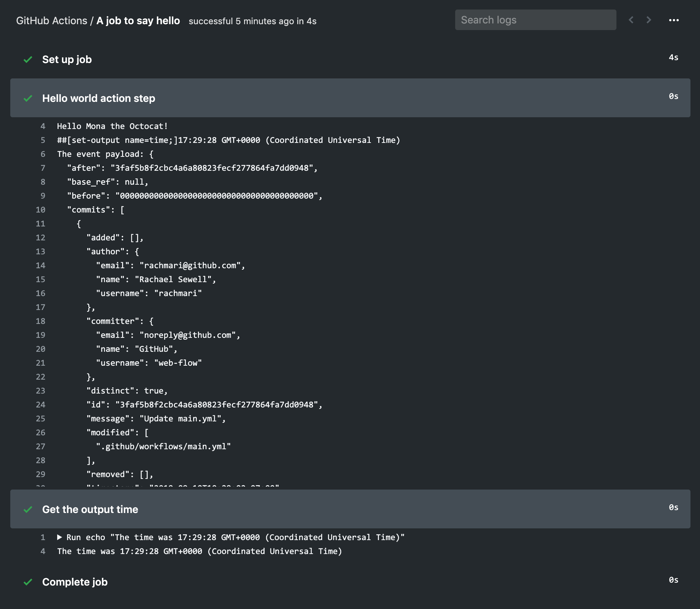
Task: Click 'successful 5 minutes ago in 4s' status
Action: point(253,21)
